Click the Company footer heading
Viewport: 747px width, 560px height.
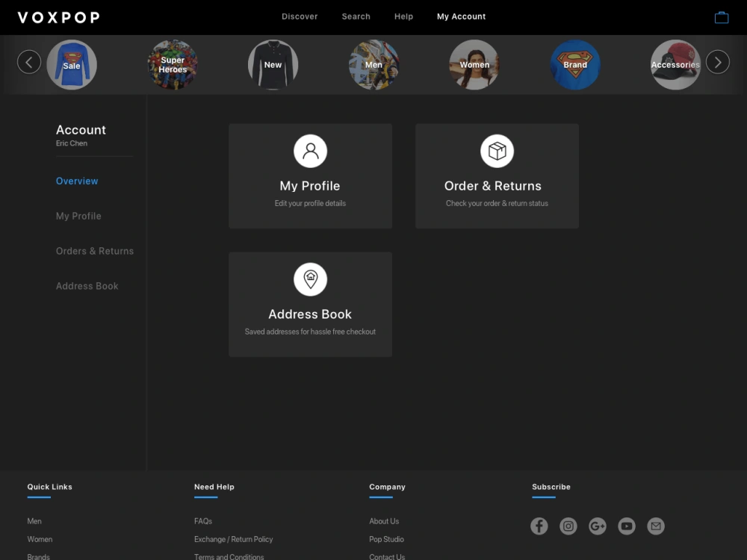coord(387,487)
